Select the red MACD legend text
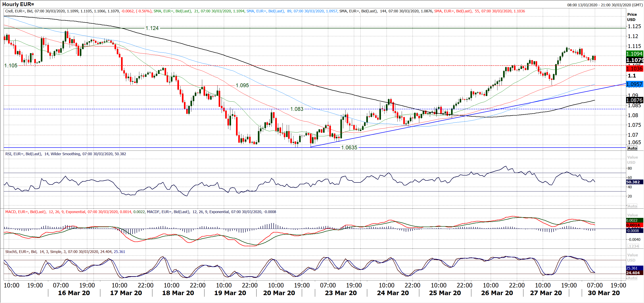 pos(75,212)
